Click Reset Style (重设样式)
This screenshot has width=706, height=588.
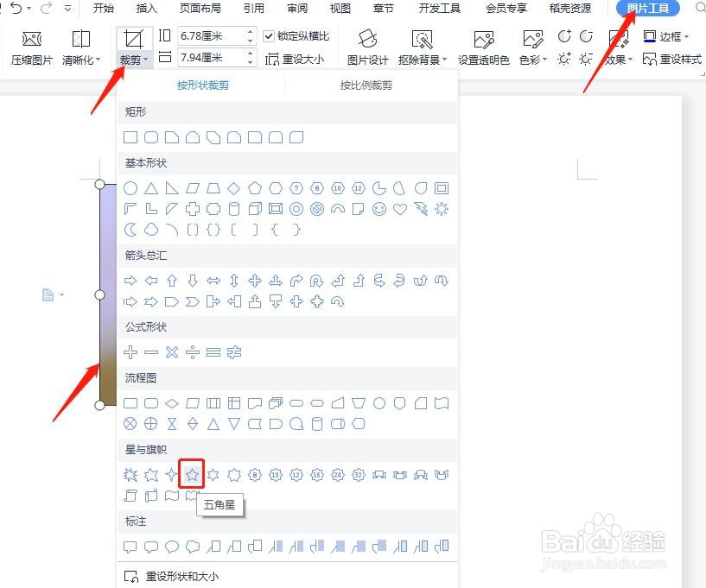coord(671,59)
